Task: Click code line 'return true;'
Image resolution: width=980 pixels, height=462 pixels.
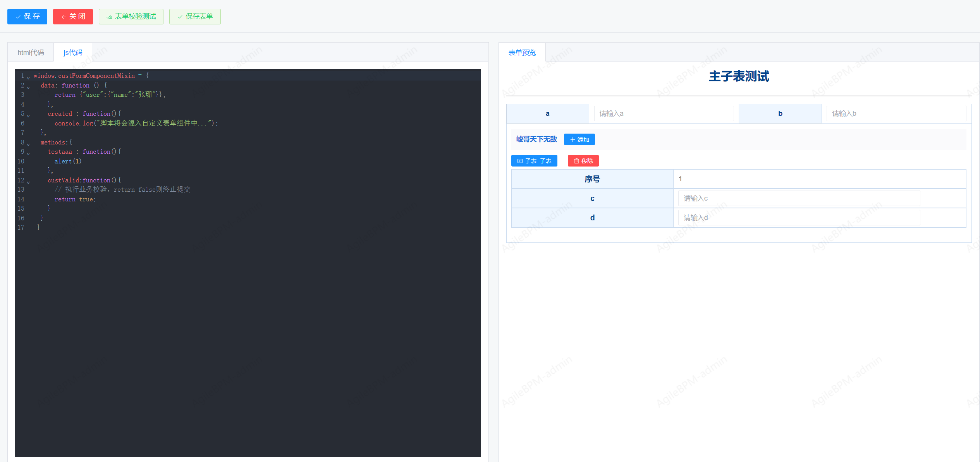Action: pyautogui.click(x=75, y=199)
